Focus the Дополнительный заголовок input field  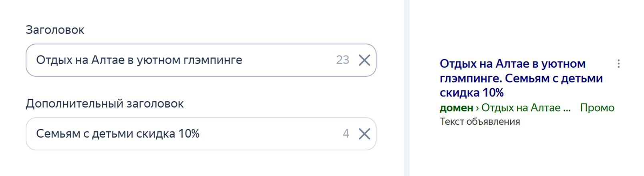(x=180, y=134)
